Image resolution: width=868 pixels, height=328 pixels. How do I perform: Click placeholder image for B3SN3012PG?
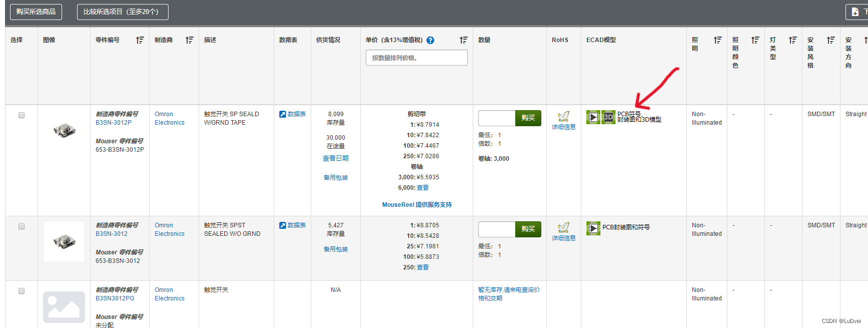(64, 307)
